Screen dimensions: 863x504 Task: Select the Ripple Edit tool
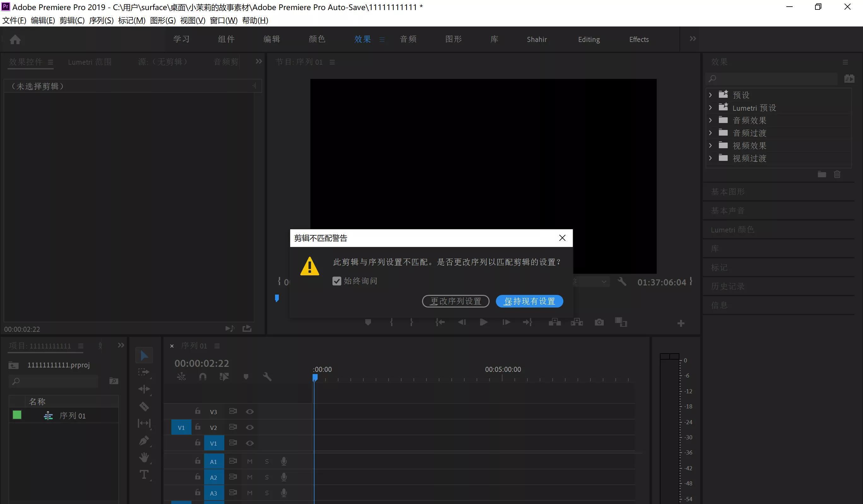[x=144, y=389]
